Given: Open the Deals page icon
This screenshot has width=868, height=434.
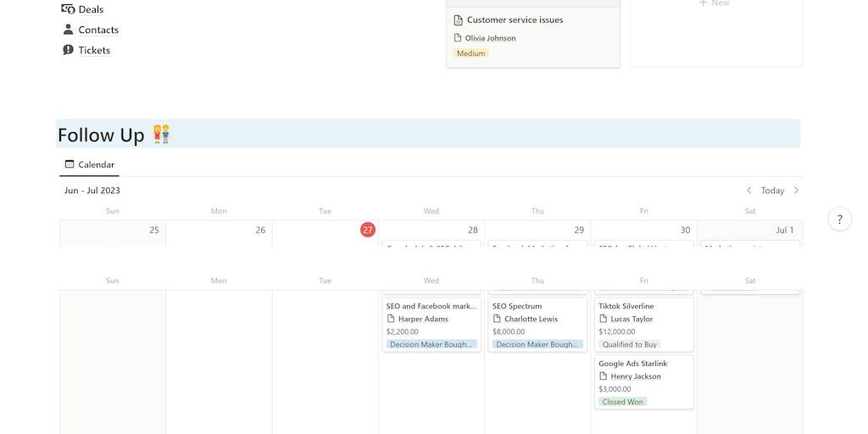Looking at the screenshot, I should pos(68,8).
